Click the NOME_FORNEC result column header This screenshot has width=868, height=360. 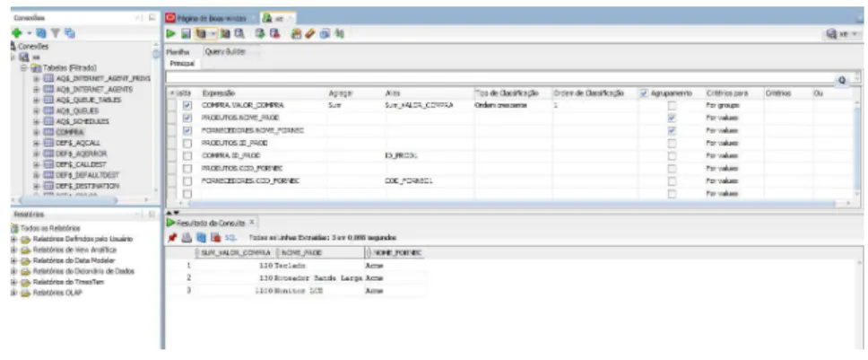(395, 252)
